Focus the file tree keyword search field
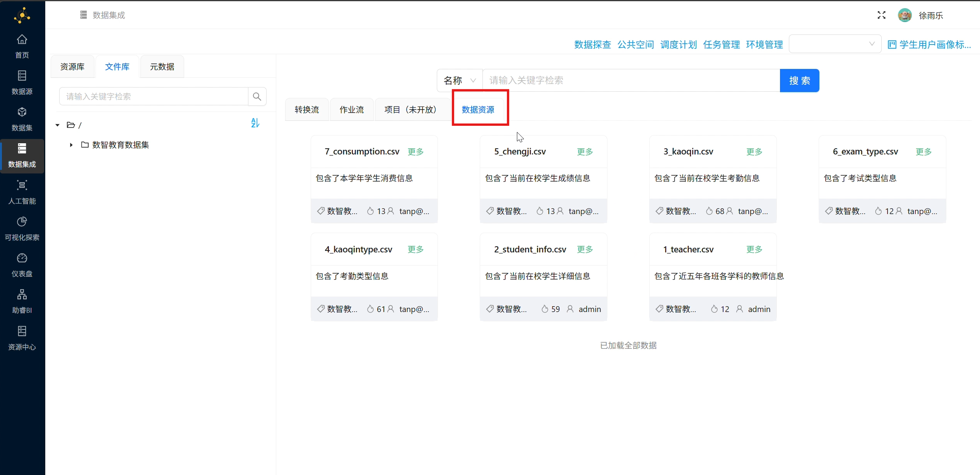The image size is (980, 475). (154, 96)
